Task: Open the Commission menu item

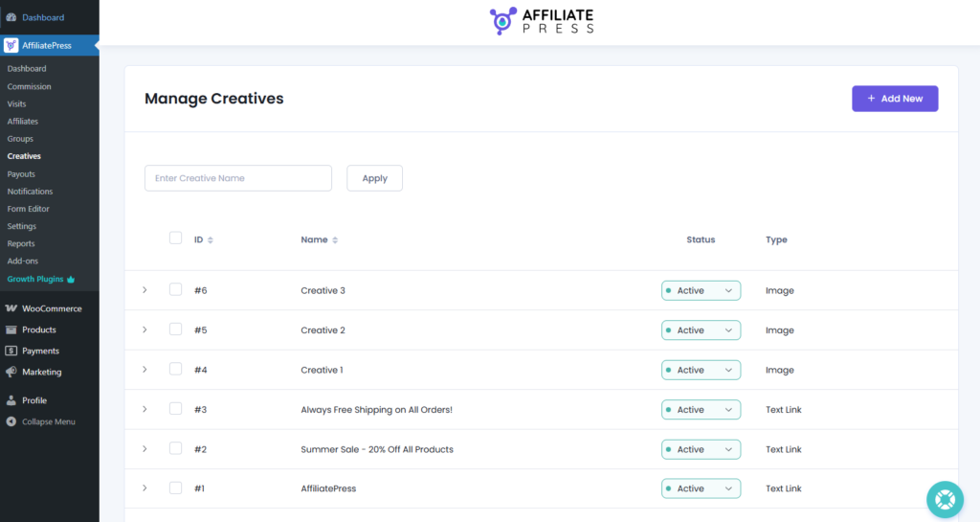Action: (30, 86)
